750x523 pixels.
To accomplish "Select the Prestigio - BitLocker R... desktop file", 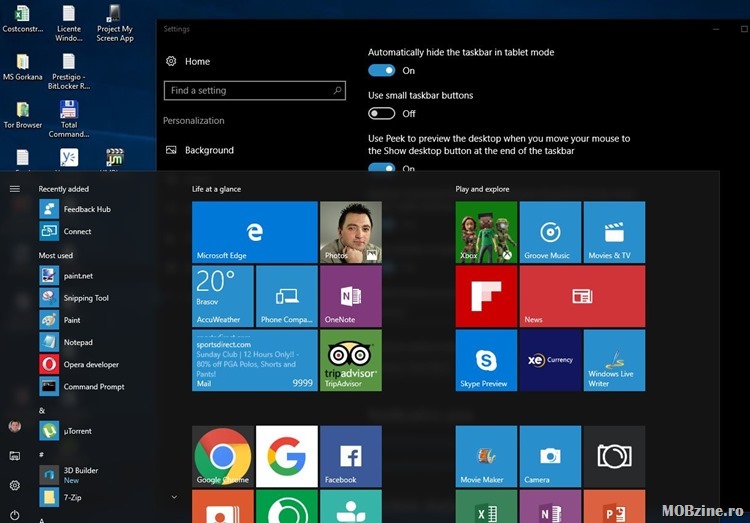I will [x=69, y=72].
